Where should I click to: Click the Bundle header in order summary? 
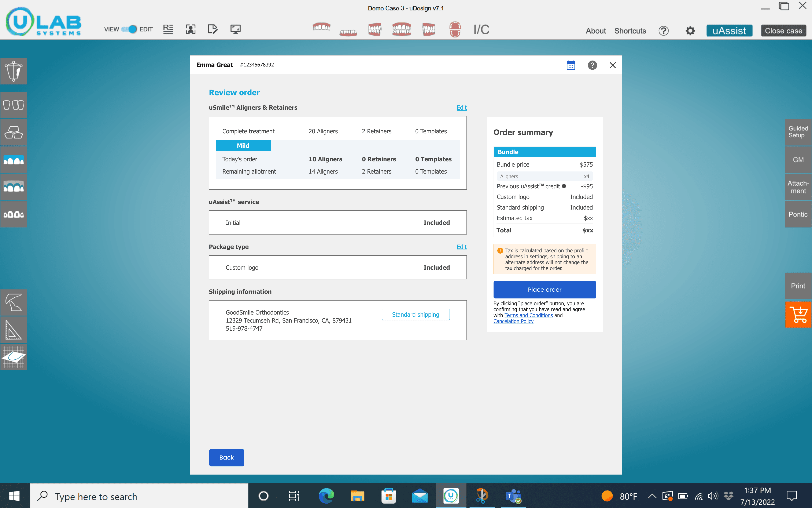(545, 152)
